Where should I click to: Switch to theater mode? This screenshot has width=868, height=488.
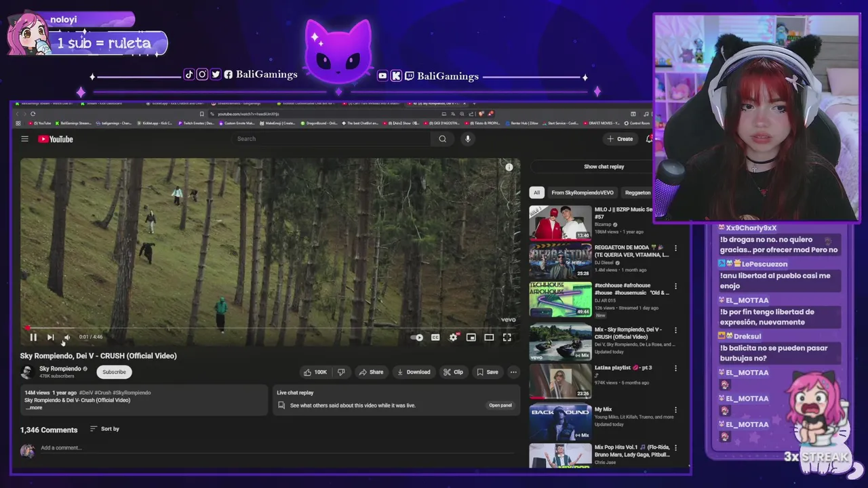point(489,337)
